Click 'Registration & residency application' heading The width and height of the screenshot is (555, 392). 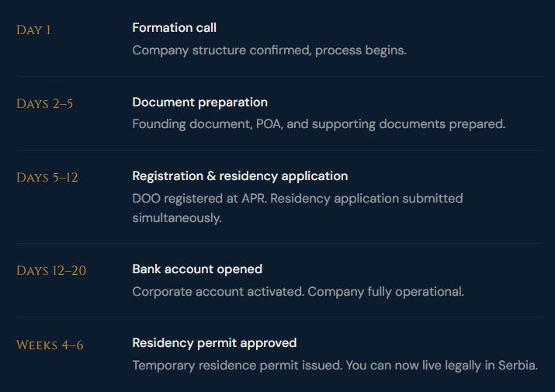[x=240, y=175]
